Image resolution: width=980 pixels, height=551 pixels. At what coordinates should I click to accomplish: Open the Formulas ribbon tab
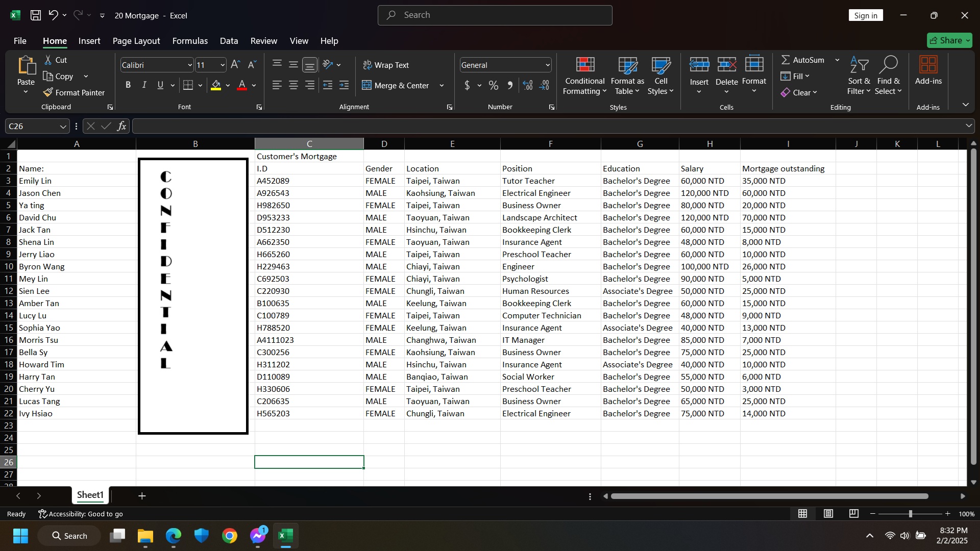coord(190,41)
